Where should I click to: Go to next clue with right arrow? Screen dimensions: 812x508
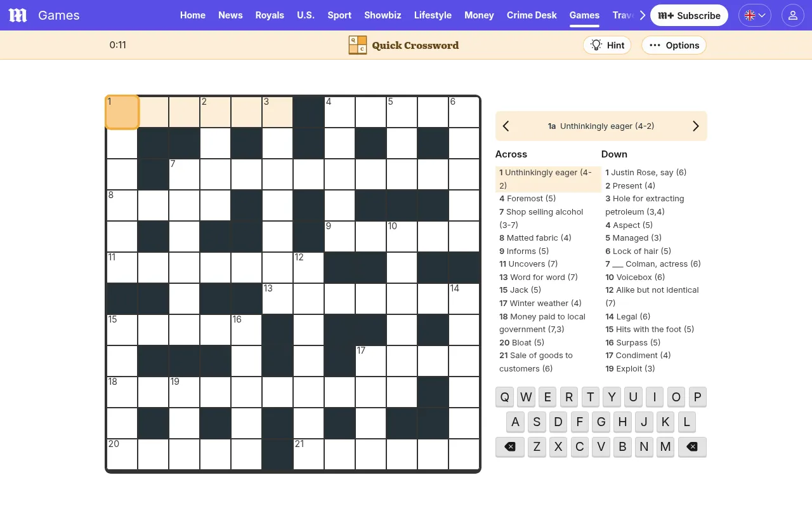[x=696, y=126]
